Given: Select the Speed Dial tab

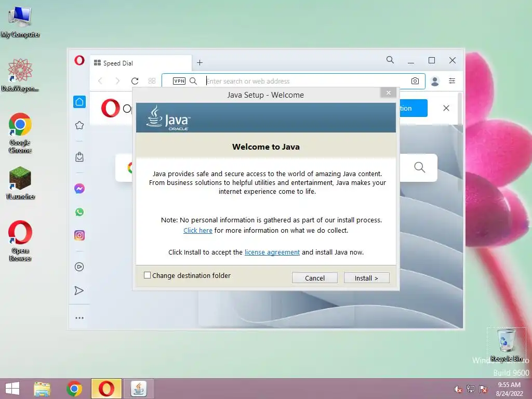Looking at the screenshot, I should [x=140, y=63].
